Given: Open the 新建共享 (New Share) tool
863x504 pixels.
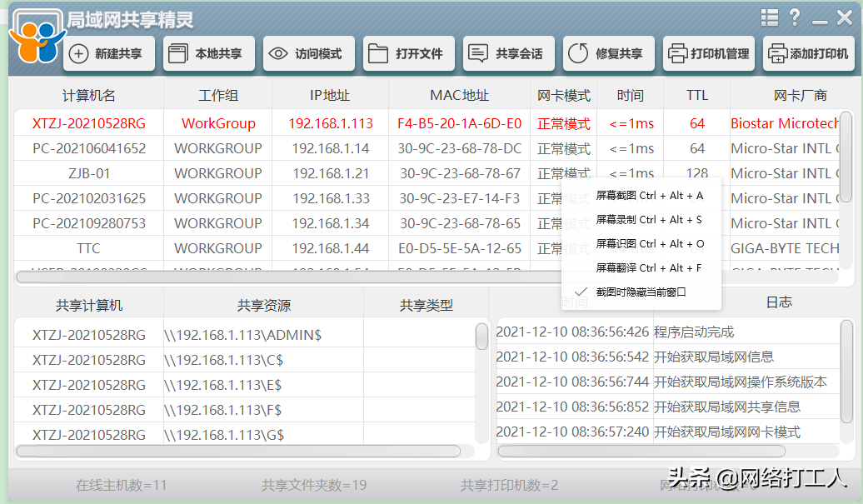Looking at the screenshot, I should pyautogui.click(x=108, y=53).
